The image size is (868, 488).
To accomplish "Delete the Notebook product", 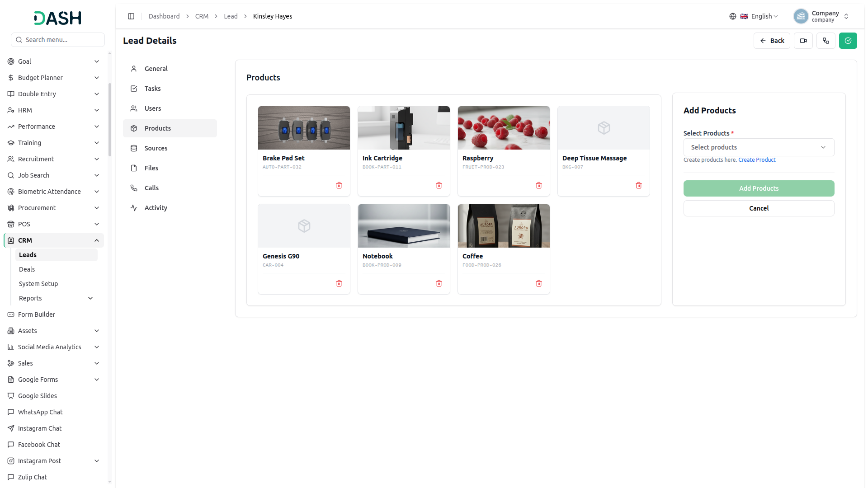I will [439, 283].
